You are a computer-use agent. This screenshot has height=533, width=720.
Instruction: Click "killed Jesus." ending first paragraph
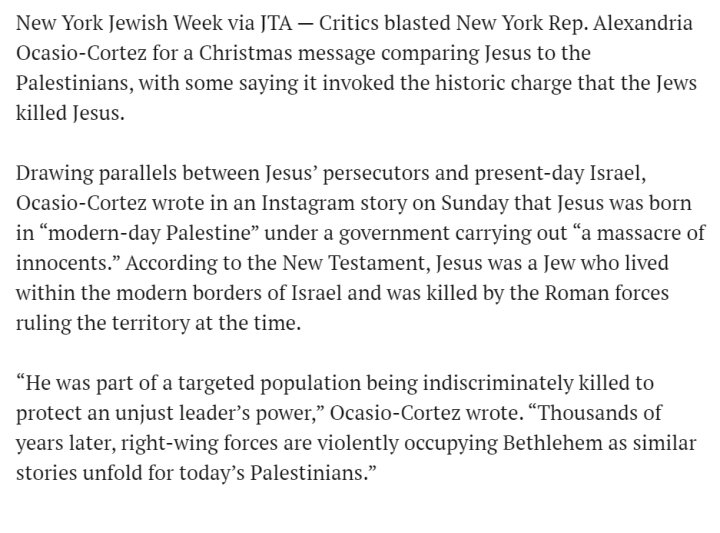70,113
